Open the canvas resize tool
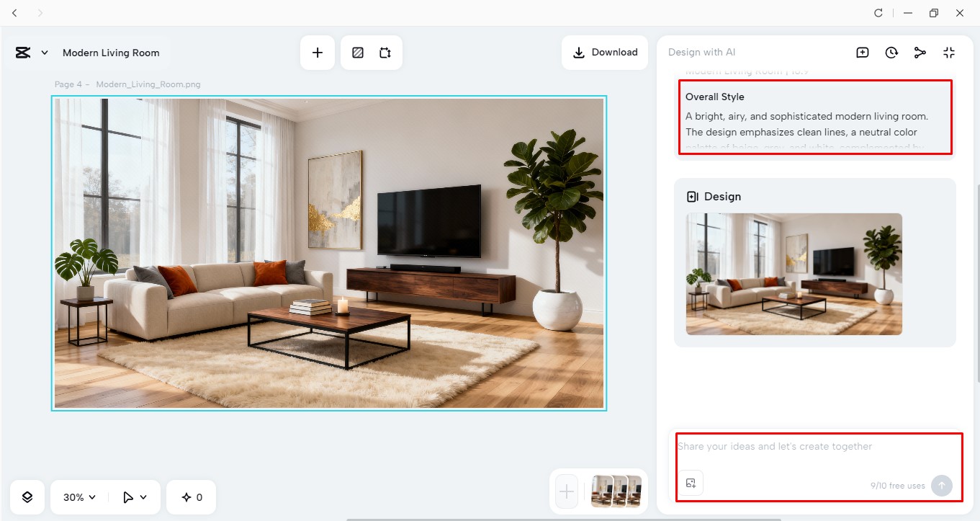The width and height of the screenshot is (980, 521). (385, 52)
